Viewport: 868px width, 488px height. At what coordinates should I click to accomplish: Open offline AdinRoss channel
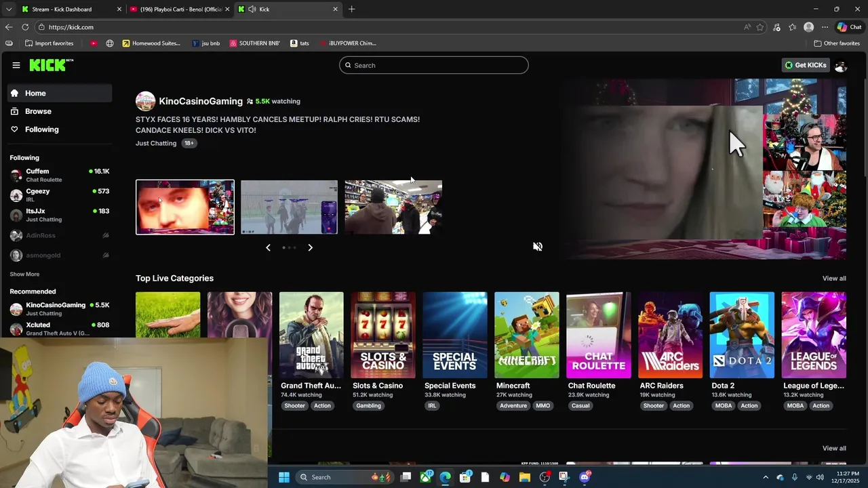click(60, 235)
